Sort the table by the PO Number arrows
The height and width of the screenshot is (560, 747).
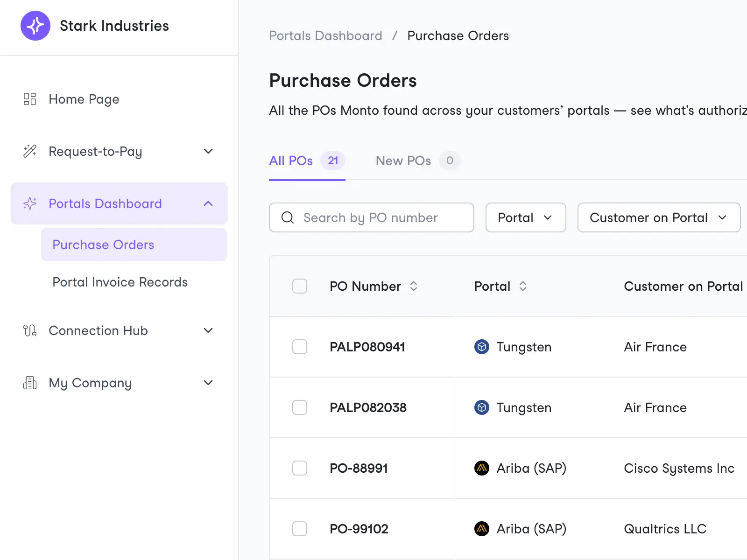414,286
